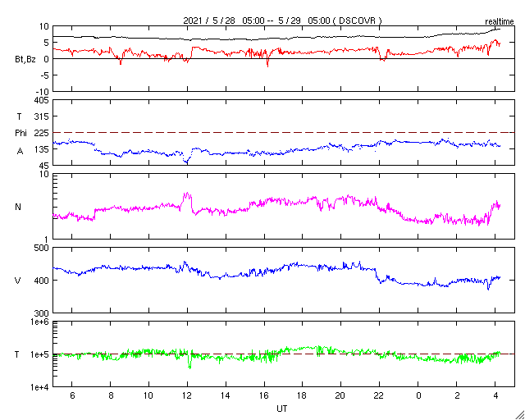Screen dimensions: 525x420
Task: Click the 'Phi' axis label
Action: click(x=21, y=133)
